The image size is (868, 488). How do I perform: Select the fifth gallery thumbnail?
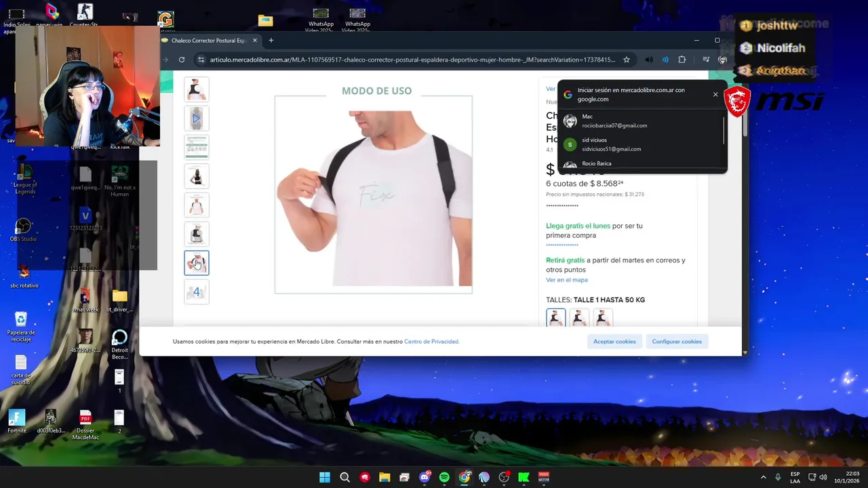coord(197,205)
